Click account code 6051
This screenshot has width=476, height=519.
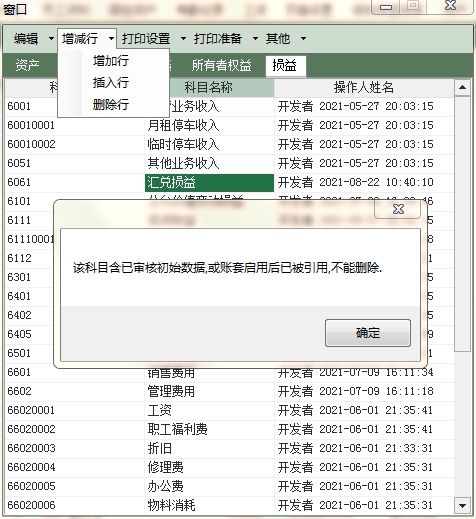pos(19,163)
